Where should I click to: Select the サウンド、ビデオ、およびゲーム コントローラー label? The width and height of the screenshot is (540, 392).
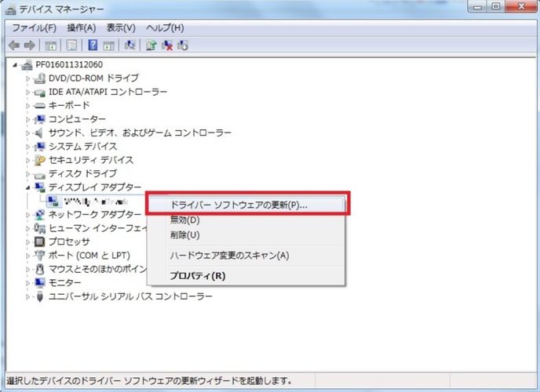click(140, 132)
